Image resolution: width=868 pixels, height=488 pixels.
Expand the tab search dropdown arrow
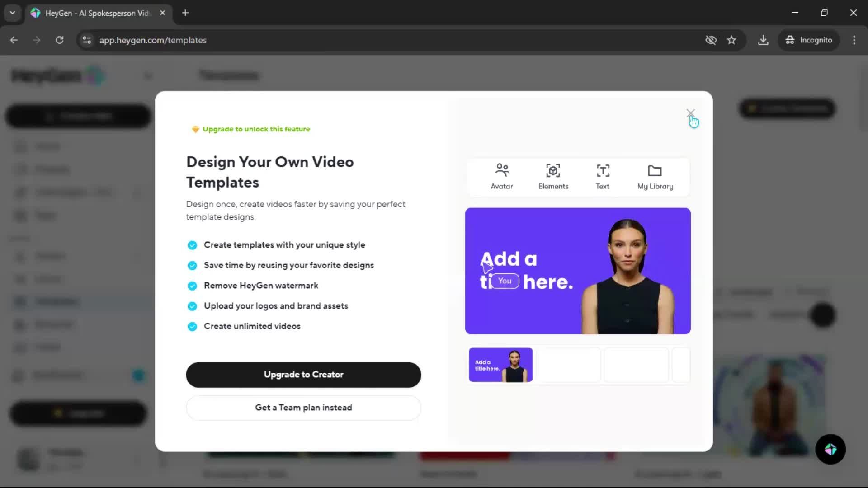(13, 13)
